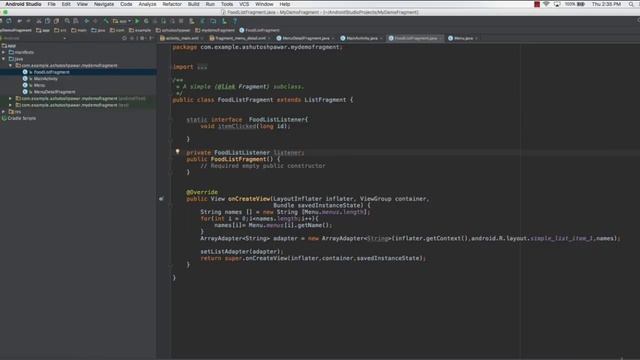Click the Redo toolbar icon
The image size is (640, 360).
pyautogui.click(x=28, y=21)
